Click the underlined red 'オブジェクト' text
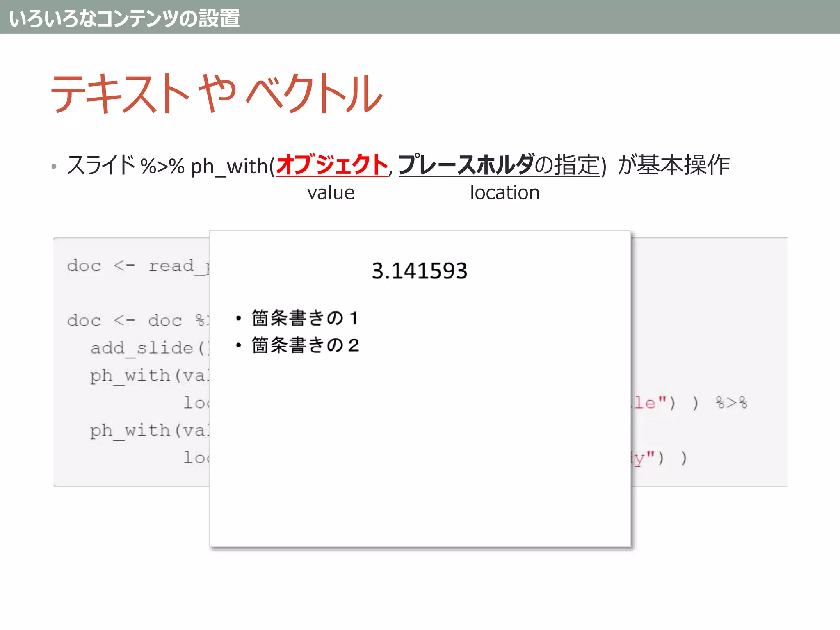The width and height of the screenshot is (840, 630). click(331, 165)
